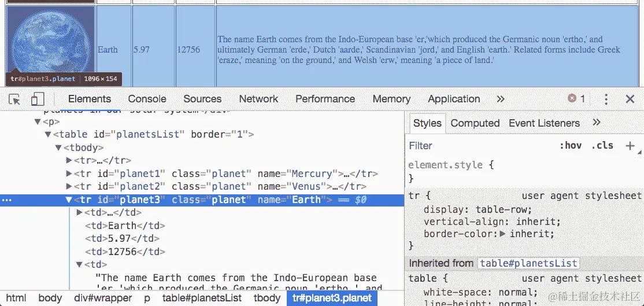
Task: Expand the border-color property triangle
Action: (x=502, y=234)
